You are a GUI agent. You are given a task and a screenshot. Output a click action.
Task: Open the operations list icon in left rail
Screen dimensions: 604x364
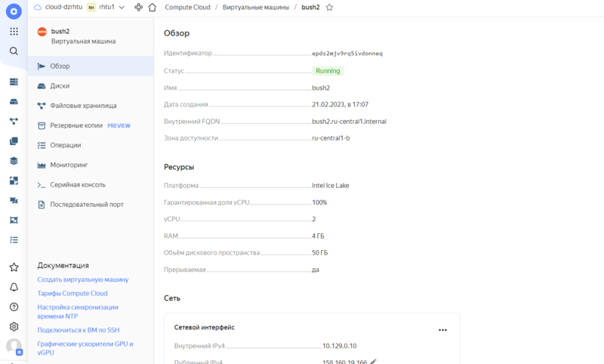click(x=14, y=240)
